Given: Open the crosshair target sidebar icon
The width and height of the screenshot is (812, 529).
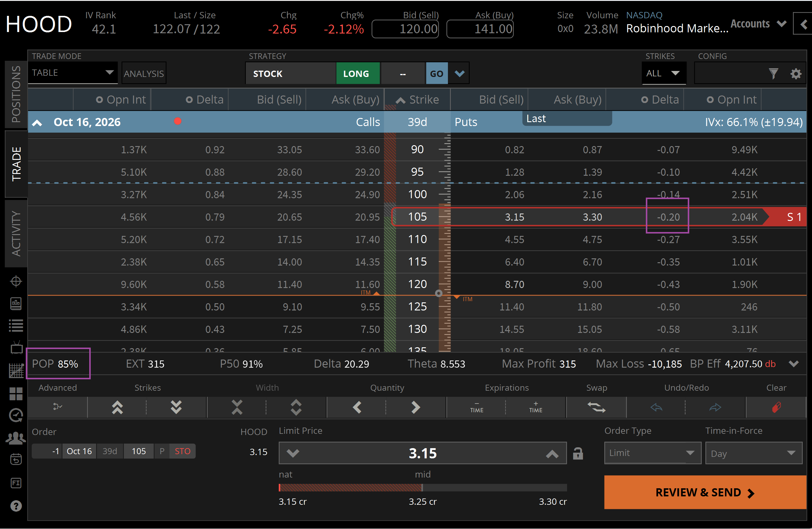Looking at the screenshot, I should tap(16, 281).
